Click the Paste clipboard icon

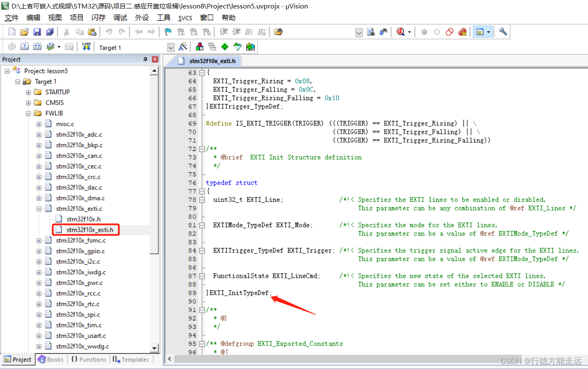(x=92, y=32)
